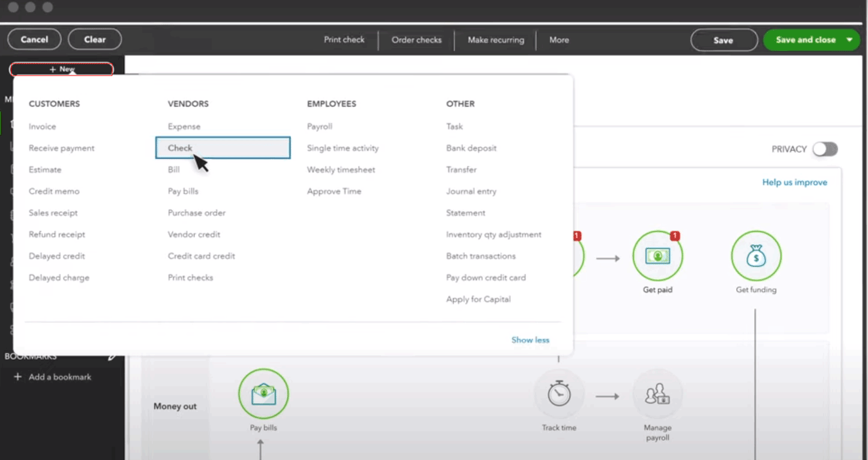
Task: Open Batch transactions
Action: coord(481,256)
